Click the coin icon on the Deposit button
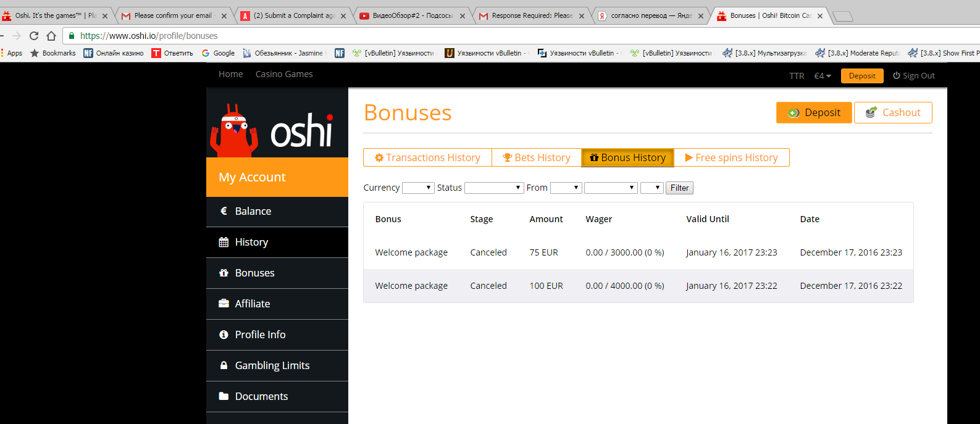This screenshot has height=424, width=980. (794, 113)
